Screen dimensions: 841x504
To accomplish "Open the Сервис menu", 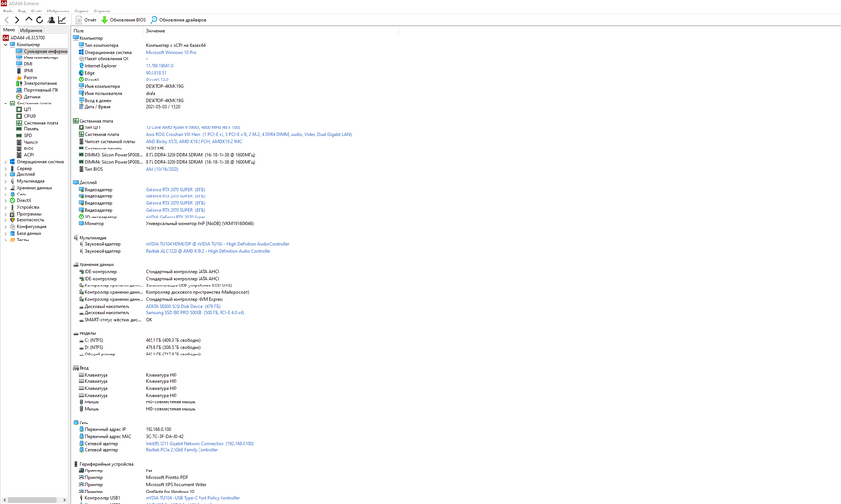I will pos(81,11).
